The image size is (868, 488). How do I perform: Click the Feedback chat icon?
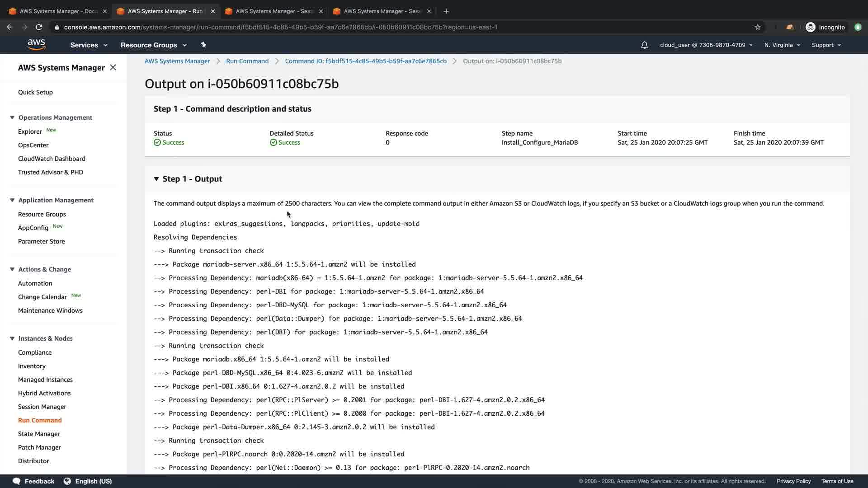[17, 481]
